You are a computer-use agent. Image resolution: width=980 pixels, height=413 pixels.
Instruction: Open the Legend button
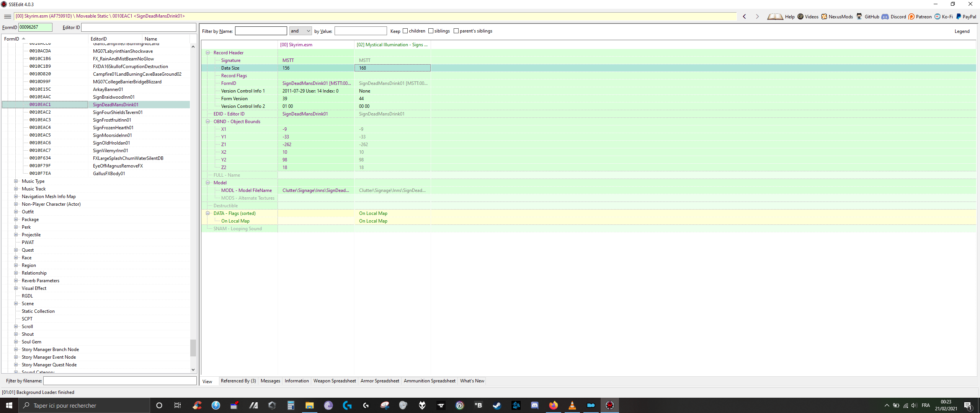coord(962,31)
